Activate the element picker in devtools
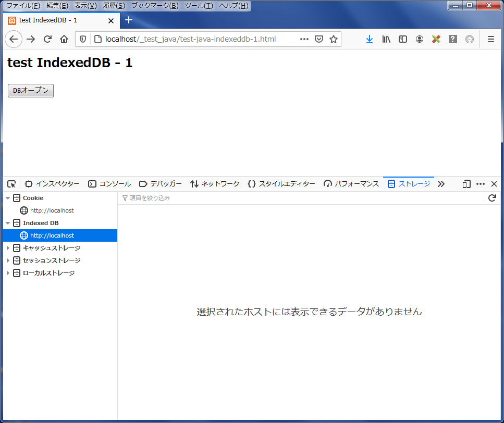The width and height of the screenshot is (504, 423). tap(11, 184)
